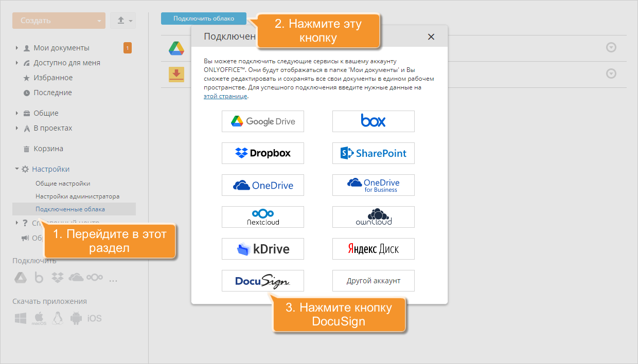Show Последние documents with the clock icon
This screenshot has width=638, height=364.
[52, 93]
